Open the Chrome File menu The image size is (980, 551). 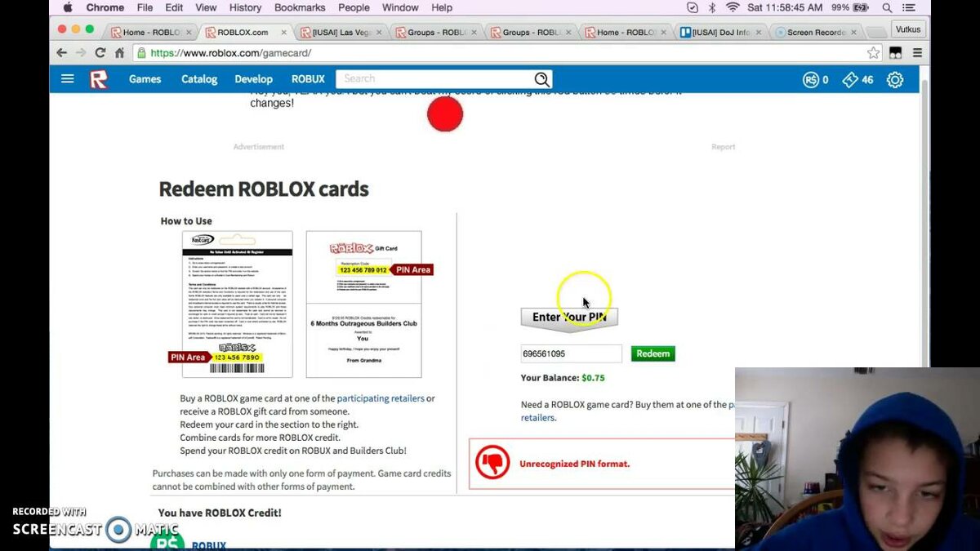(145, 7)
